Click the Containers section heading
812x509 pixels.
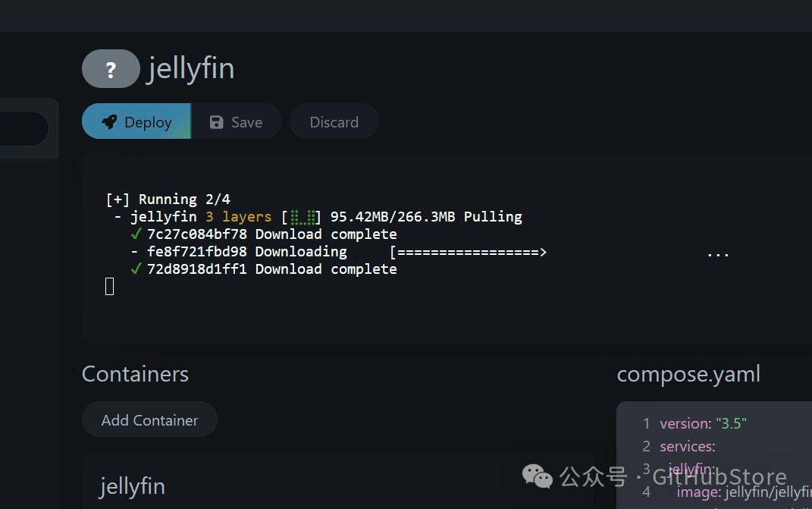(135, 374)
